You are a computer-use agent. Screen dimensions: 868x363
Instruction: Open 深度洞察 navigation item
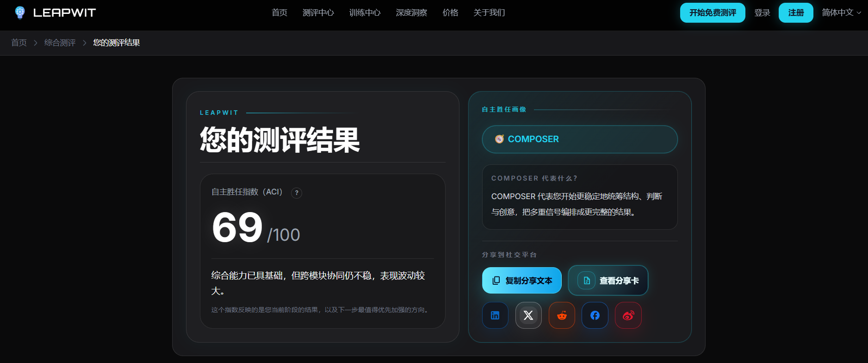(412, 13)
